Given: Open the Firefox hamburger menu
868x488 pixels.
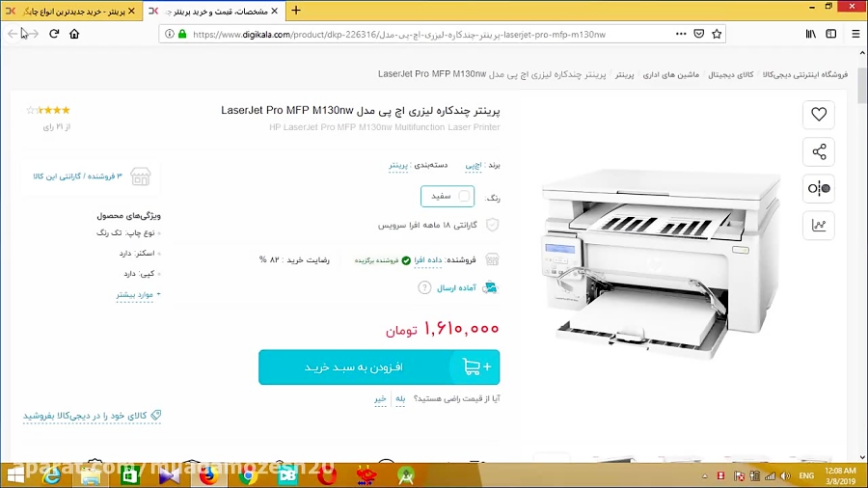Looking at the screenshot, I should coord(855,35).
